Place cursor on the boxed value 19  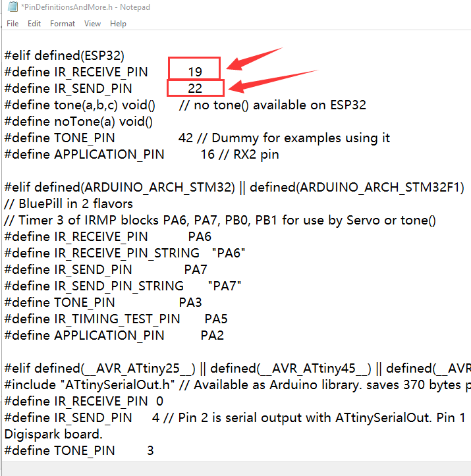[194, 72]
